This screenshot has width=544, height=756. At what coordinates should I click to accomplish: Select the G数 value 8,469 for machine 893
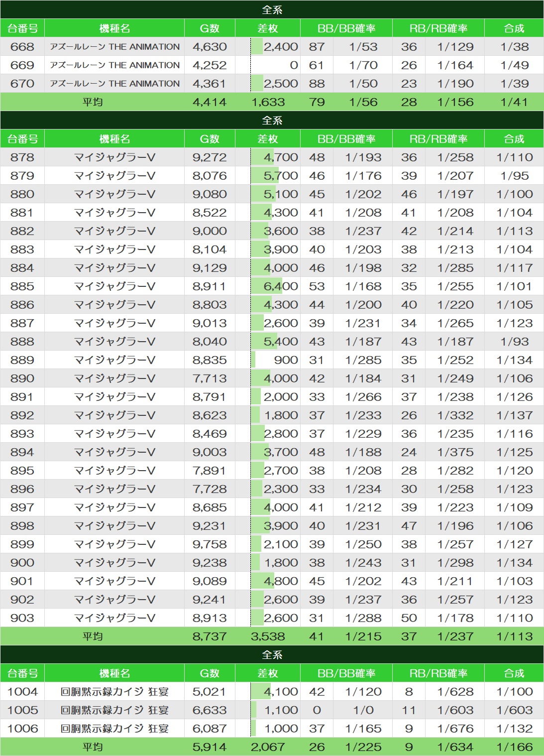210,434
